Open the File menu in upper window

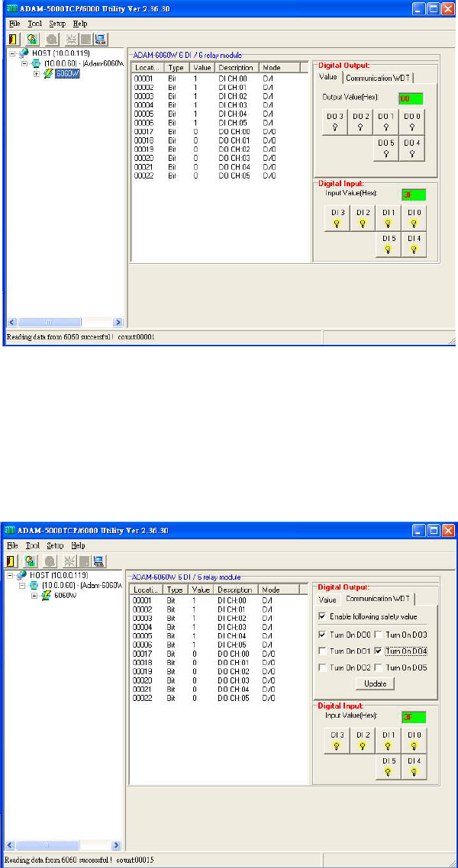(15, 24)
